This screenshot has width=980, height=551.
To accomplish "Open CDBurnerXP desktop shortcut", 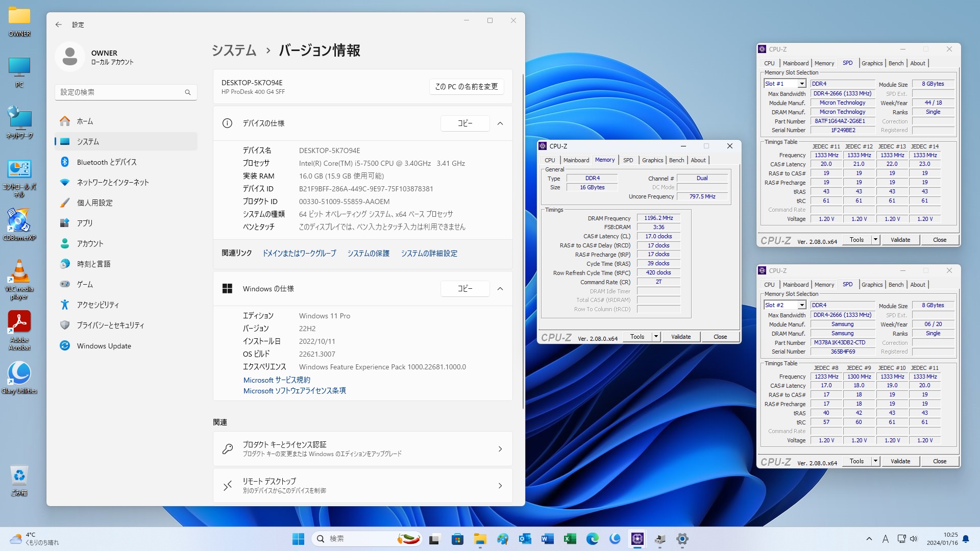I will tap(19, 223).
